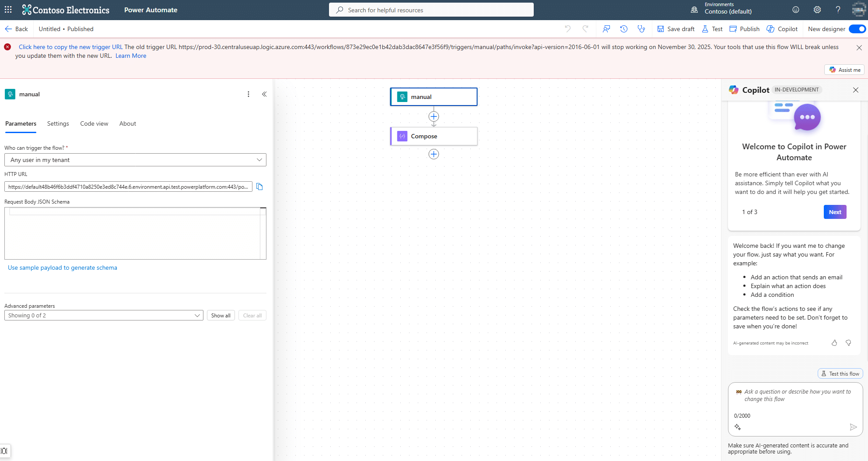Switch to the Code view tab
The width and height of the screenshot is (868, 461).
pos(94,123)
